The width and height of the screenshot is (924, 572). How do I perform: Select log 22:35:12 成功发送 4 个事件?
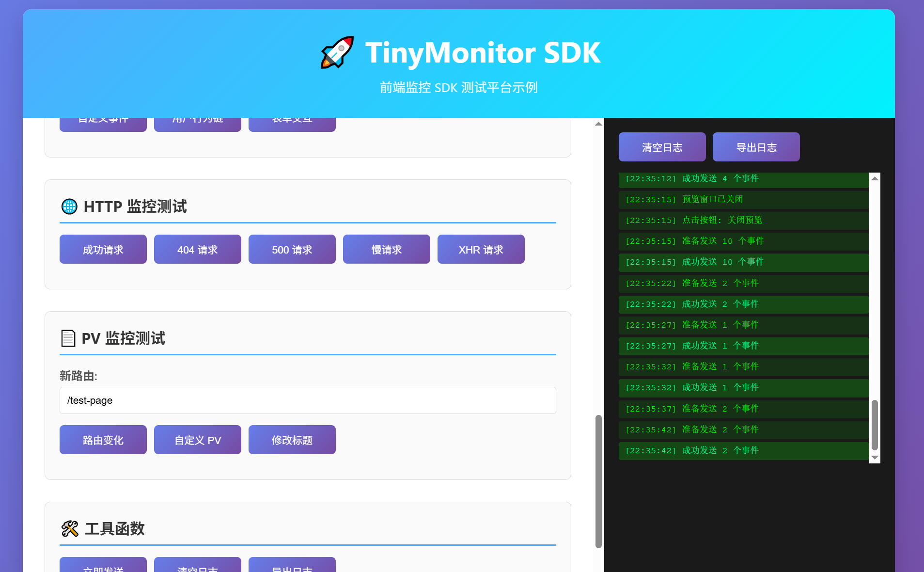(744, 180)
